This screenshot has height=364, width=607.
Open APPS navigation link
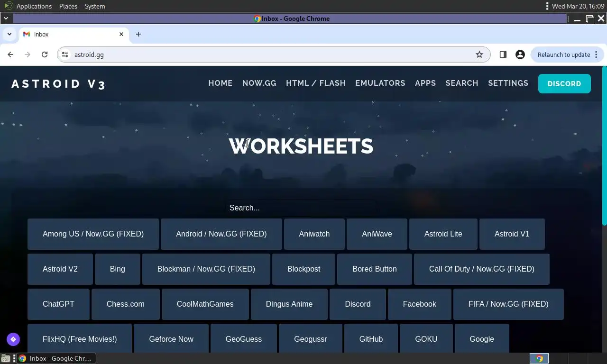click(425, 83)
